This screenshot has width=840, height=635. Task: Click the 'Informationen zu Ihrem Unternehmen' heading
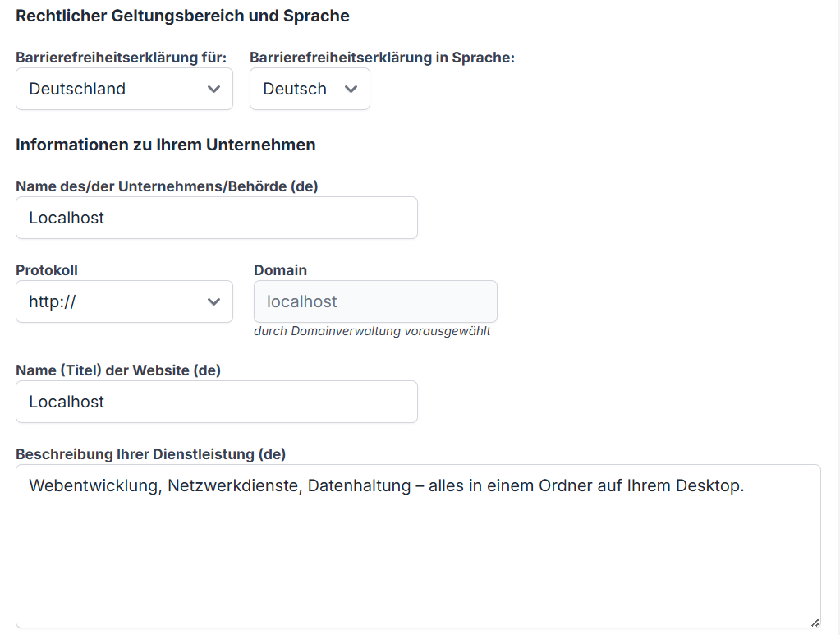166,145
